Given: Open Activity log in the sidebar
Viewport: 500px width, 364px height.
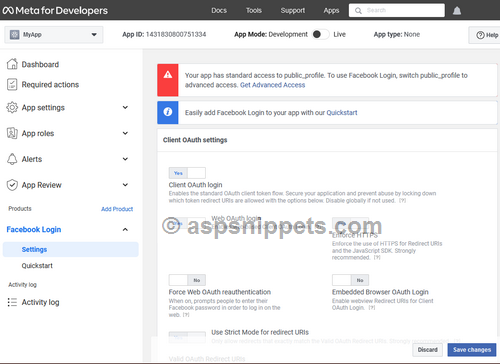Looking at the screenshot, I should click(40, 302).
